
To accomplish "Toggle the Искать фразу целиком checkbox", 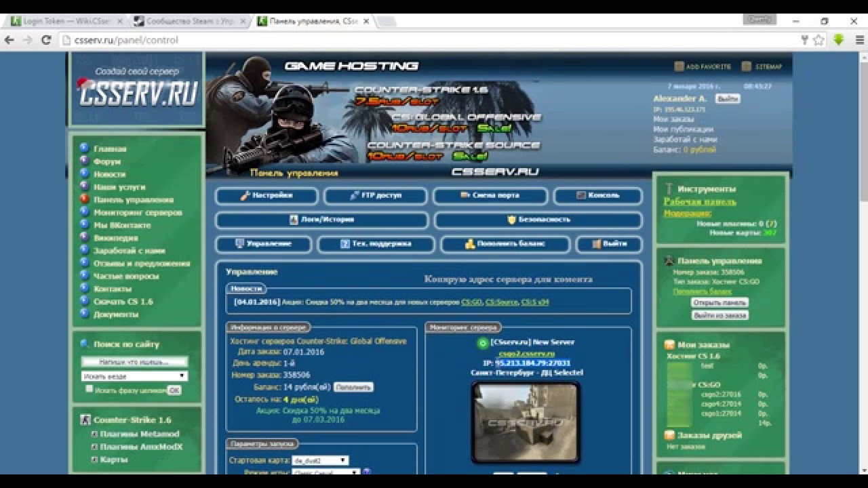I will point(90,389).
